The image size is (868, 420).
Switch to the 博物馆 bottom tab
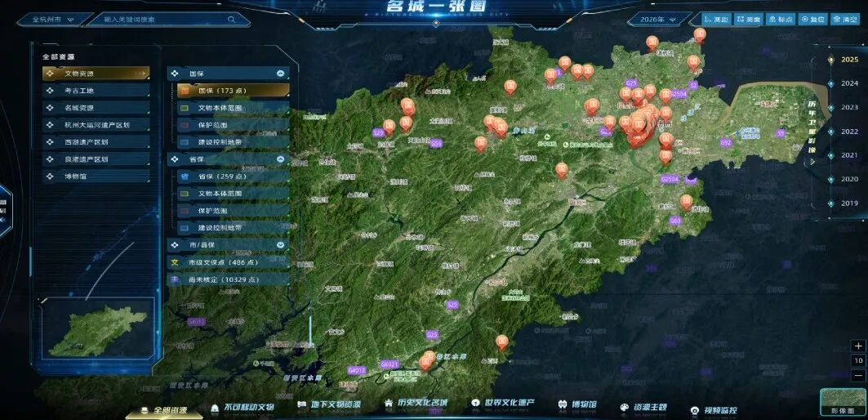(x=577, y=404)
